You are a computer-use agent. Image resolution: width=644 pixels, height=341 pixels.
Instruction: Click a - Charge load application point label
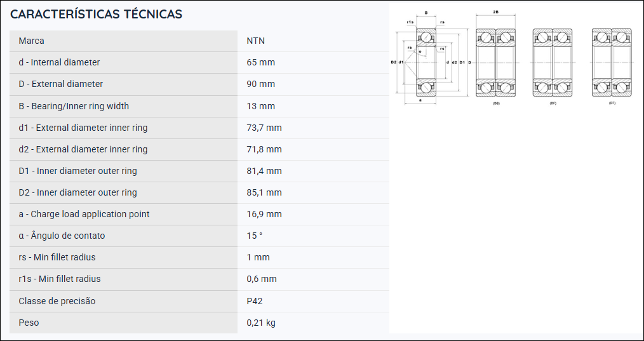[84, 214]
